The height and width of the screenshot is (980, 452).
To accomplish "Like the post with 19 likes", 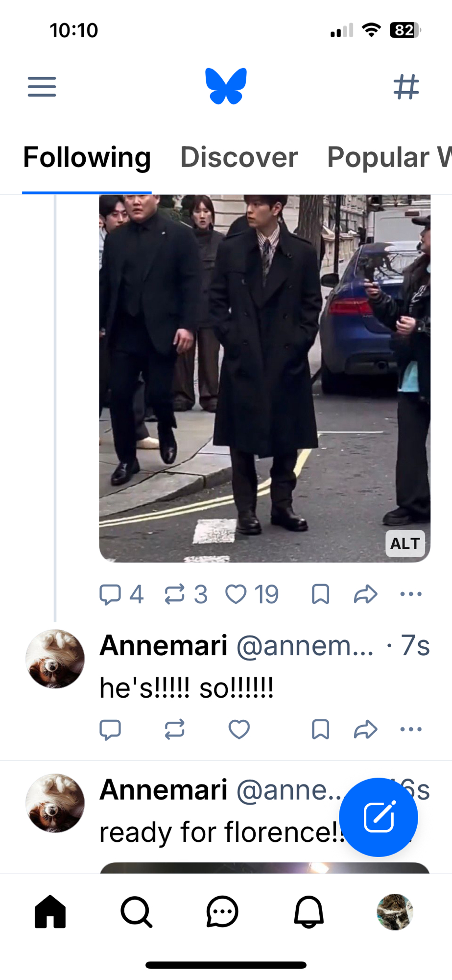I will (x=236, y=594).
